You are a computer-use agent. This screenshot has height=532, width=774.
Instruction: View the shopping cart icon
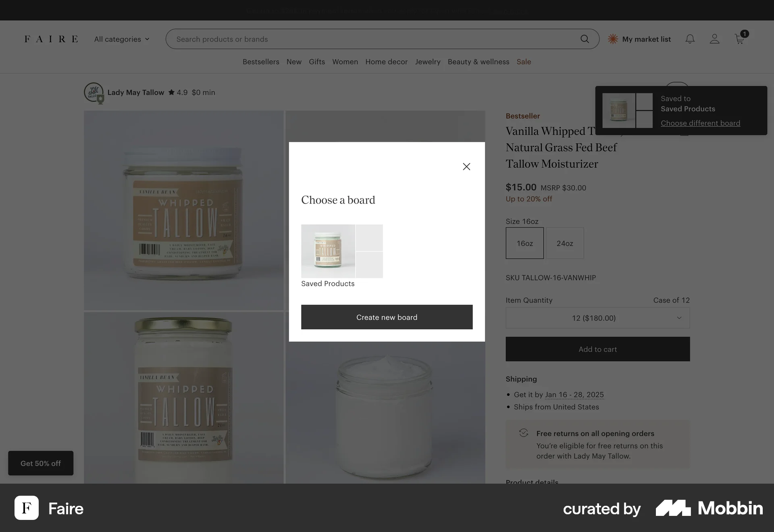coord(740,39)
